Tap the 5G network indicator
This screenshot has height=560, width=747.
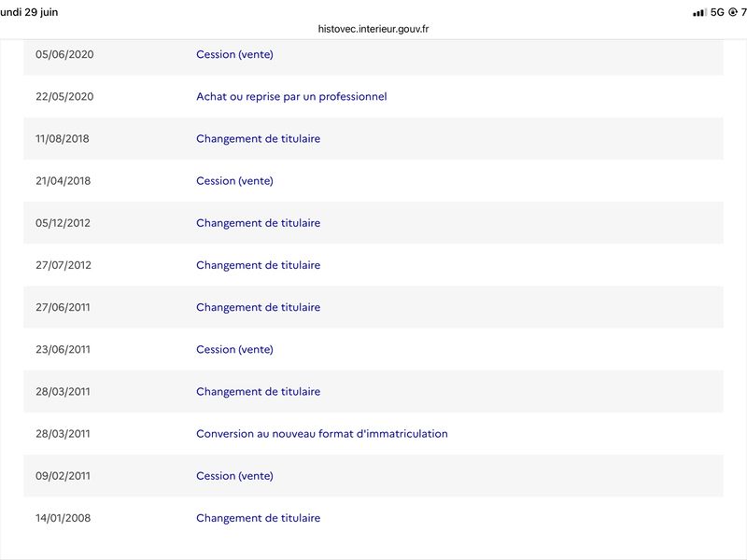(717, 12)
